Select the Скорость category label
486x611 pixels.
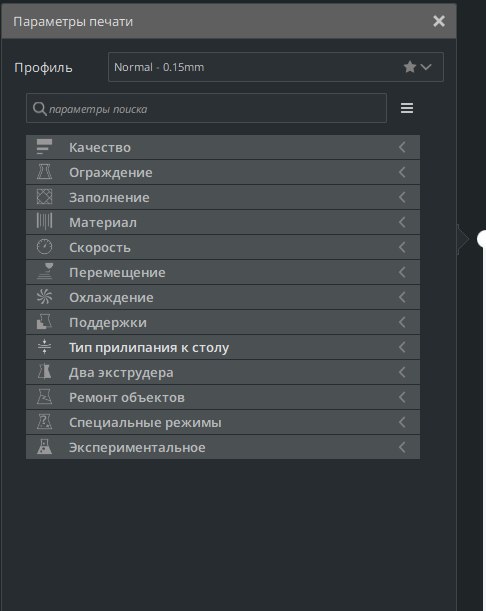100,247
